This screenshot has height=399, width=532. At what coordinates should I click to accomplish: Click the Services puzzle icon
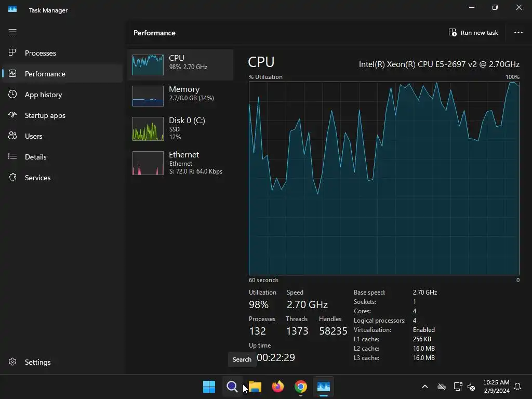click(x=12, y=177)
